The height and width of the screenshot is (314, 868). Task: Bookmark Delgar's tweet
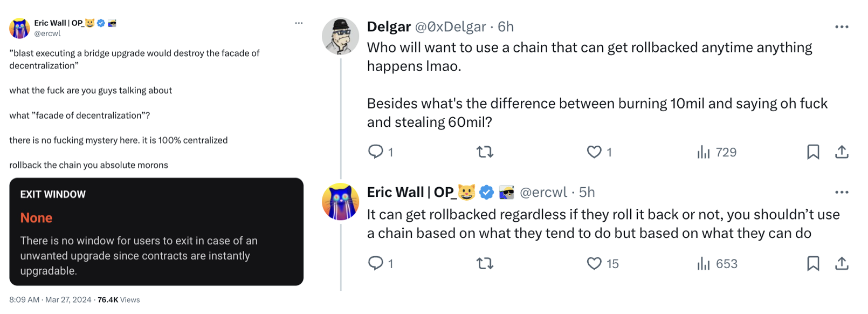point(813,152)
